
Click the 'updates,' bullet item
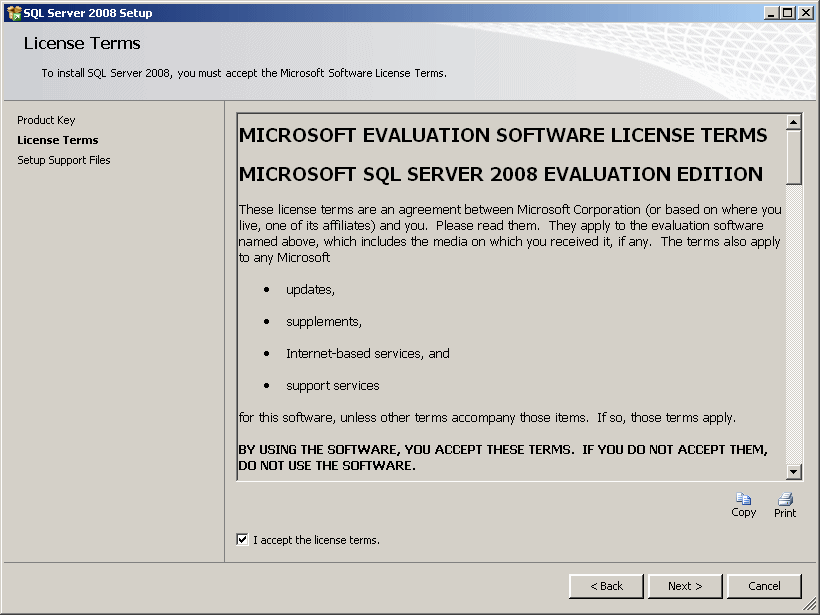coord(310,290)
